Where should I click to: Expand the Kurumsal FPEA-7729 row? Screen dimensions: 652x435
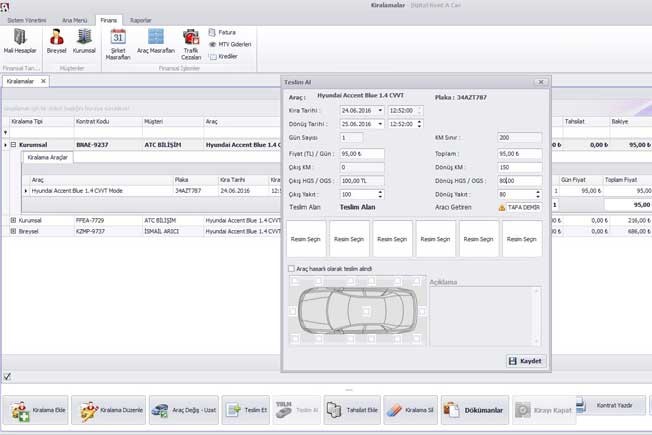tap(13, 220)
